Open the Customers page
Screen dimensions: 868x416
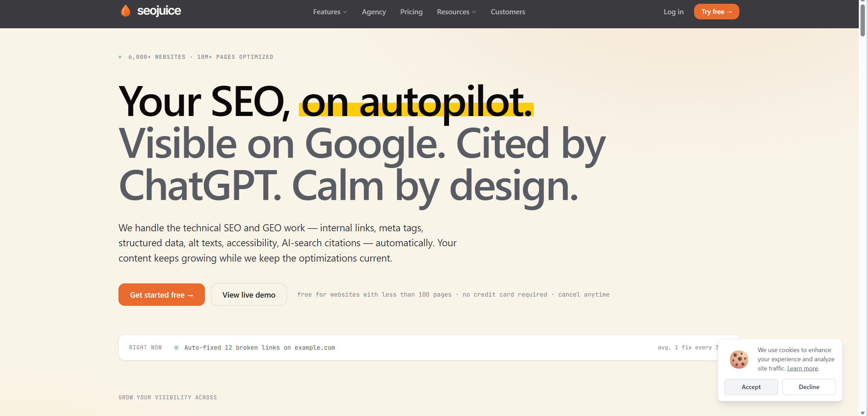tap(508, 12)
